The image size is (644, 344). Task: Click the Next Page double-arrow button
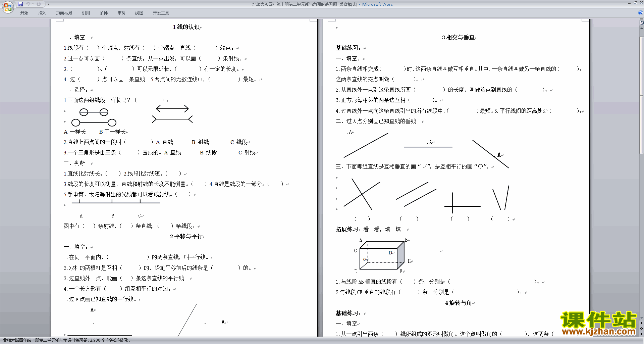pyautogui.click(x=642, y=334)
